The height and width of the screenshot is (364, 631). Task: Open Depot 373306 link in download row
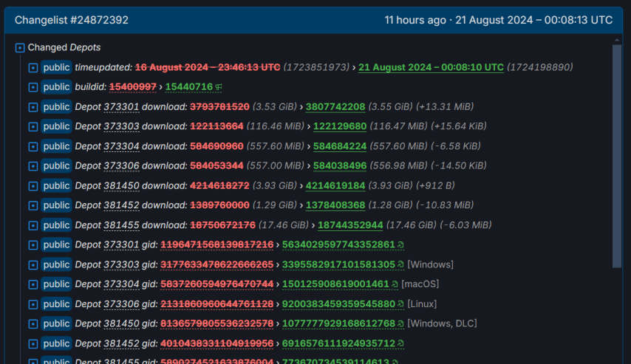tap(121, 165)
